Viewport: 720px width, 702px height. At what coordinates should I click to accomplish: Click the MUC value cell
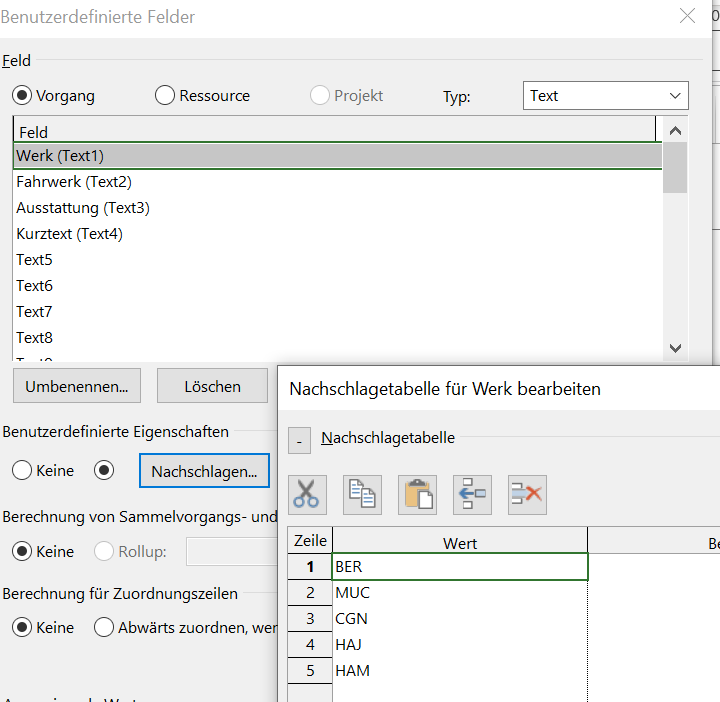click(x=459, y=593)
